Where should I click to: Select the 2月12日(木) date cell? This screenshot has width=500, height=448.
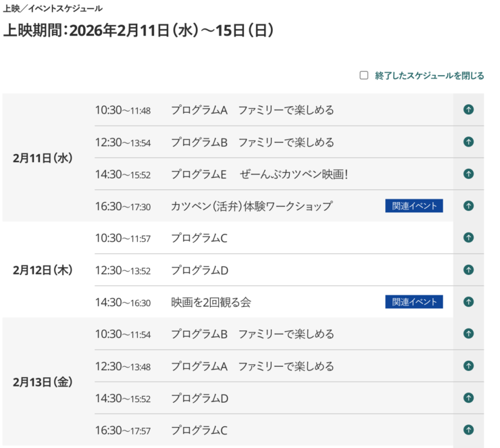point(42,270)
